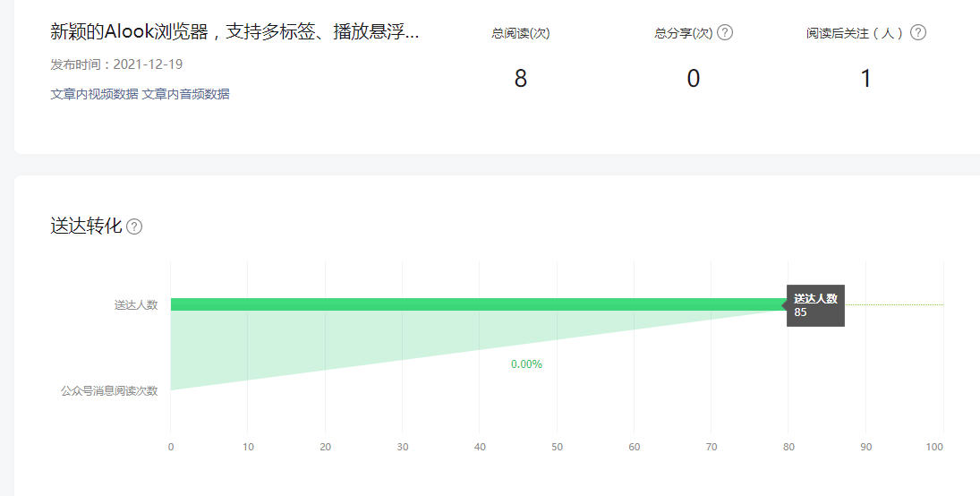The image size is (980, 496).
Task: Click the article title 新颖的Alook浏览器
Action: click(234, 32)
